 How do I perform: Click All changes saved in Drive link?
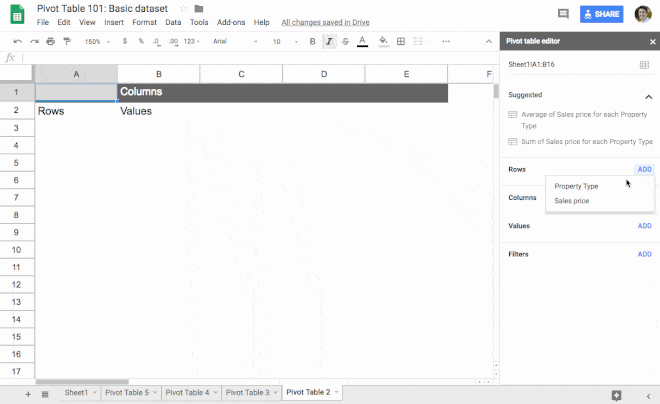click(325, 22)
